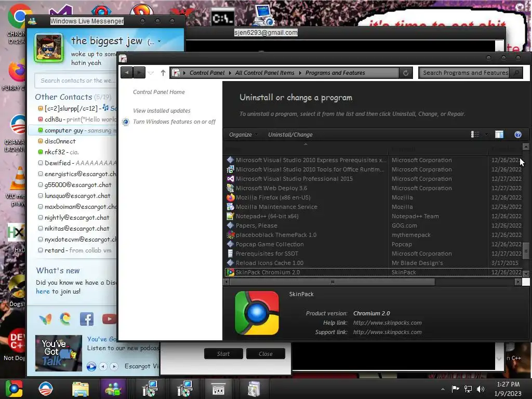Refresh the Programs and Features address bar

(x=406, y=73)
